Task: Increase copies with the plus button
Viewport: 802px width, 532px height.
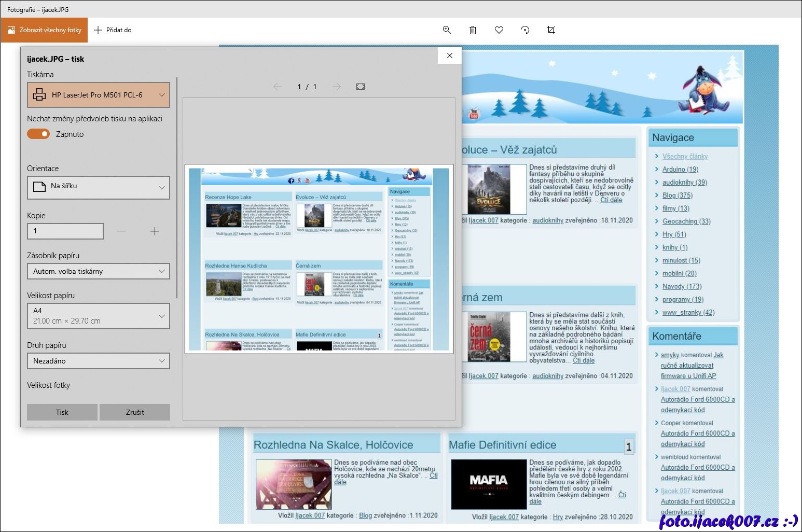Action: click(155, 231)
